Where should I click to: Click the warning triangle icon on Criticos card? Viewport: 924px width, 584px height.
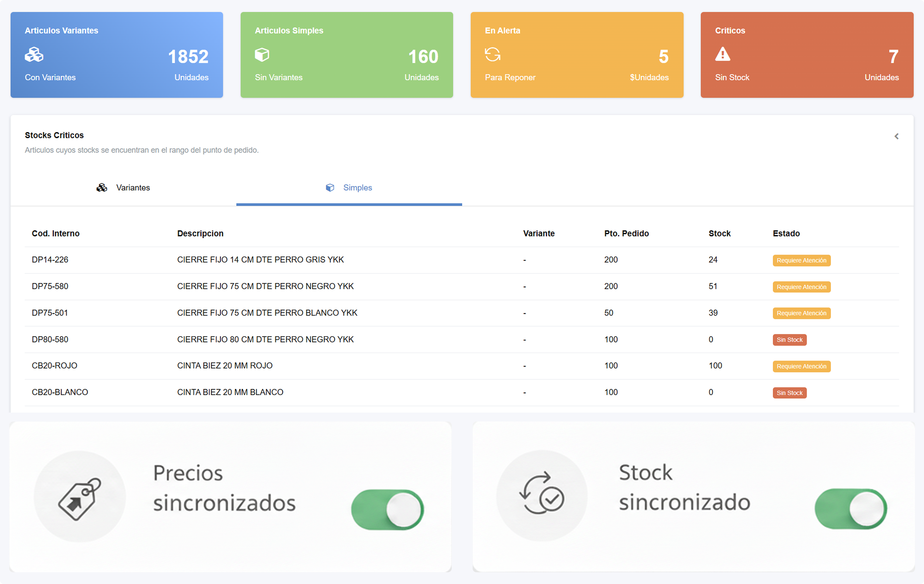tap(723, 55)
